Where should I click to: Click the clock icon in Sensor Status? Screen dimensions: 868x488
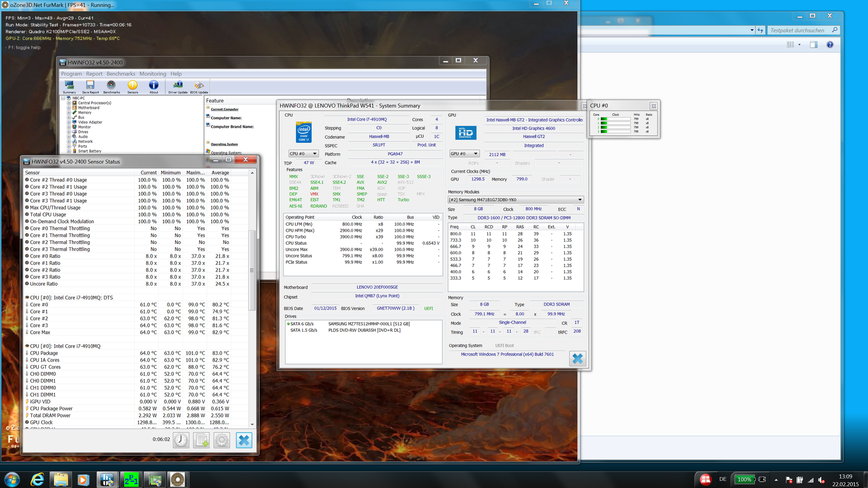pos(181,440)
